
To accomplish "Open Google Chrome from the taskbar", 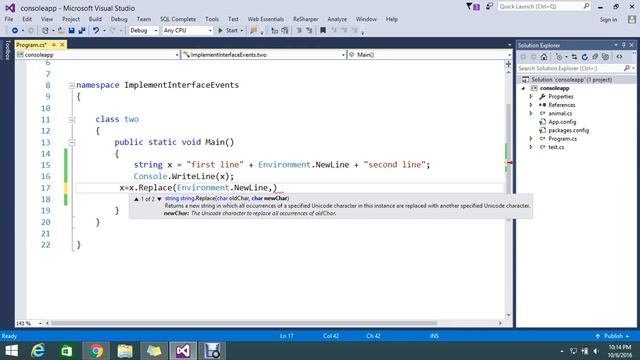I will (96, 351).
